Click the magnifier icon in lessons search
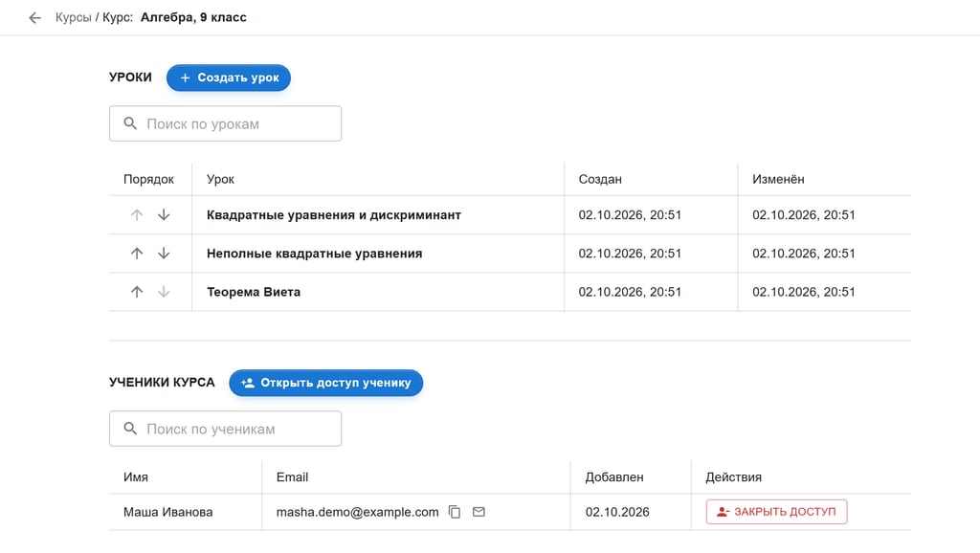Screen dimensions: 980x553 pyautogui.click(x=130, y=123)
